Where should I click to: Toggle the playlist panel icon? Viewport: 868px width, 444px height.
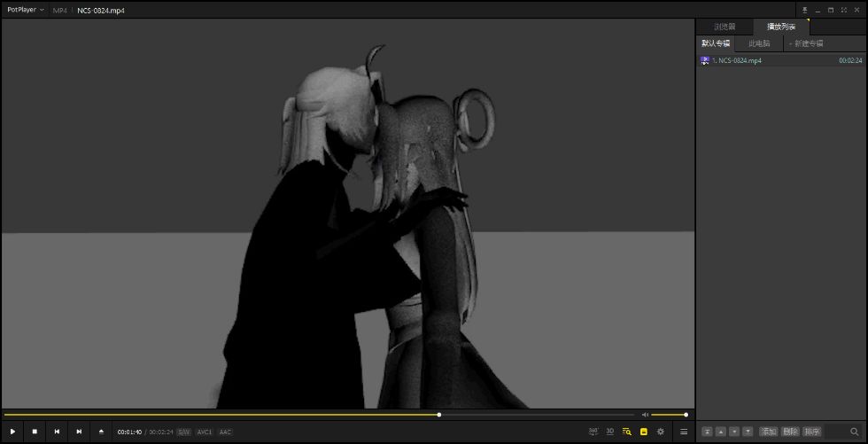(x=627, y=432)
